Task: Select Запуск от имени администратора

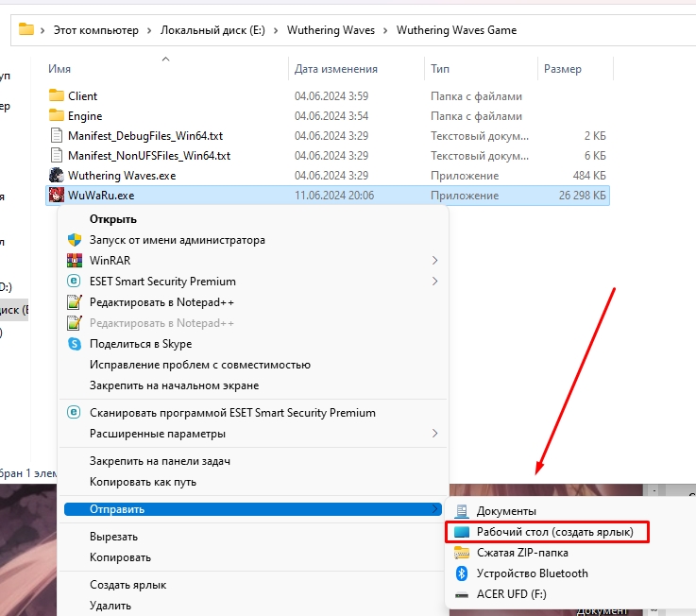Action: coord(178,240)
